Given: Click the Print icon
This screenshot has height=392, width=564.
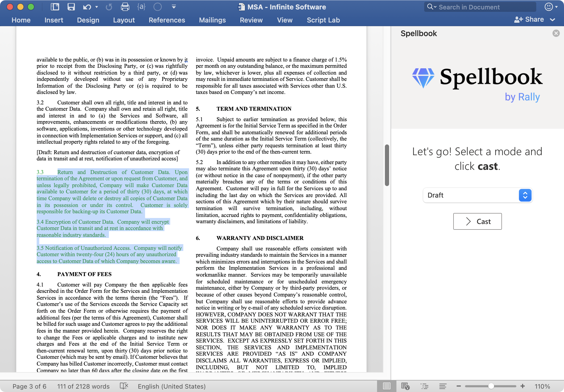Looking at the screenshot, I should (x=125, y=7).
